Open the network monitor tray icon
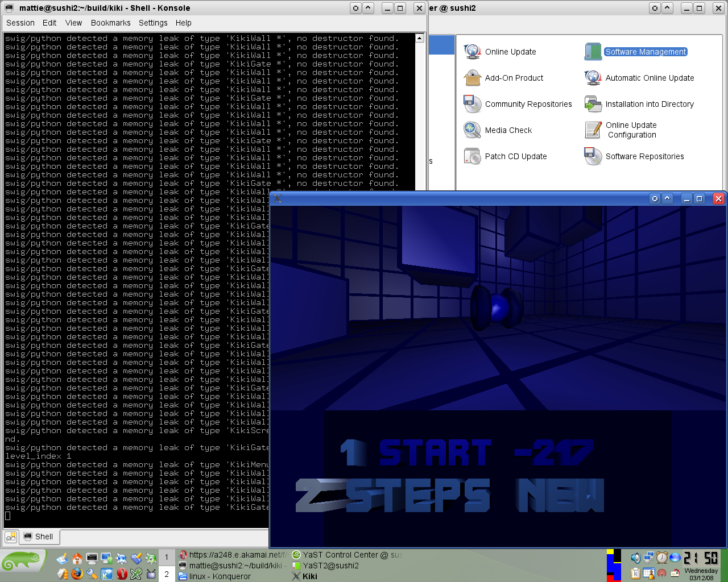728x582 pixels. tap(648, 558)
